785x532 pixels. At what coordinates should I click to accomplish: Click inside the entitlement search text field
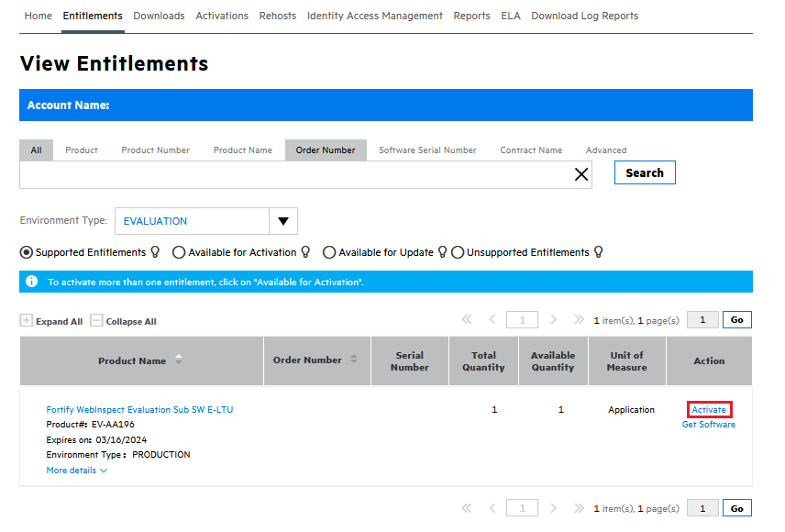click(x=293, y=174)
